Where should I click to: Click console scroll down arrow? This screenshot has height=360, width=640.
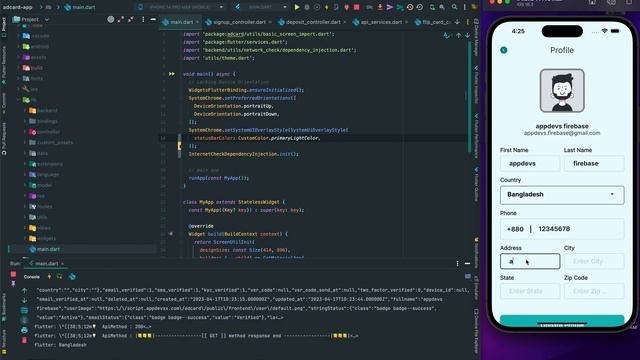(24, 300)
